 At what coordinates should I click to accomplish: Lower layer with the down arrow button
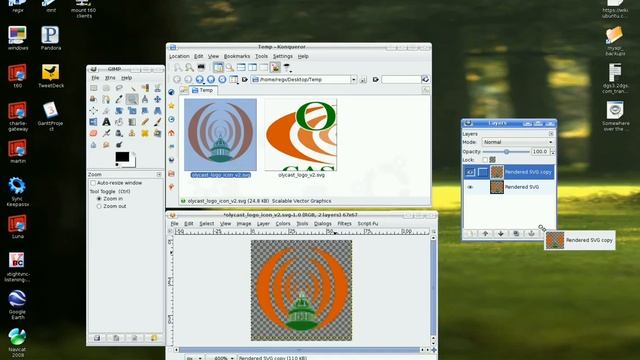(x=500, y=233)
